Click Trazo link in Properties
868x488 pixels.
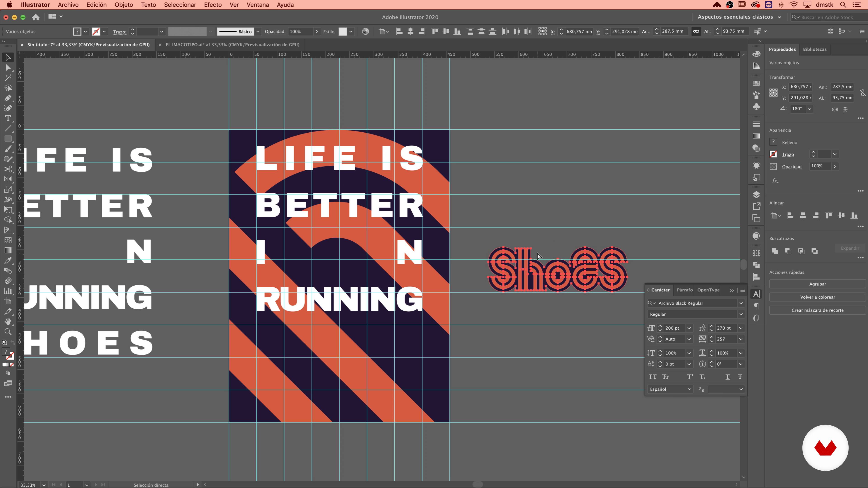[x=788, y=155]
